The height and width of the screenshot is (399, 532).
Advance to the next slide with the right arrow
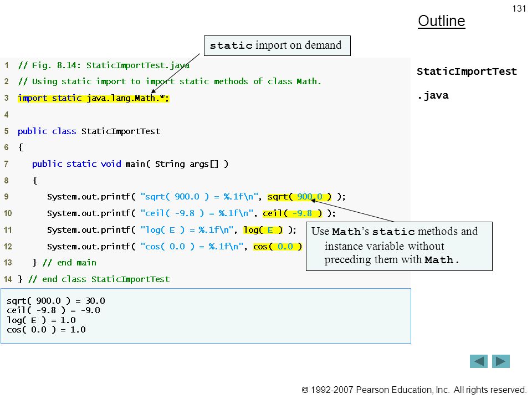(x=501, y=361)
